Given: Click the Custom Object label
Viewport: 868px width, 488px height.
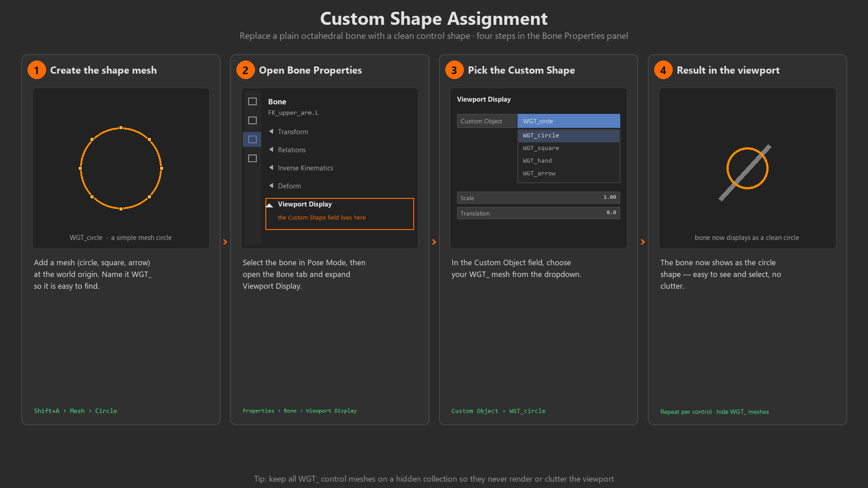Looking at the screenshot, I should tap(481, 121).
